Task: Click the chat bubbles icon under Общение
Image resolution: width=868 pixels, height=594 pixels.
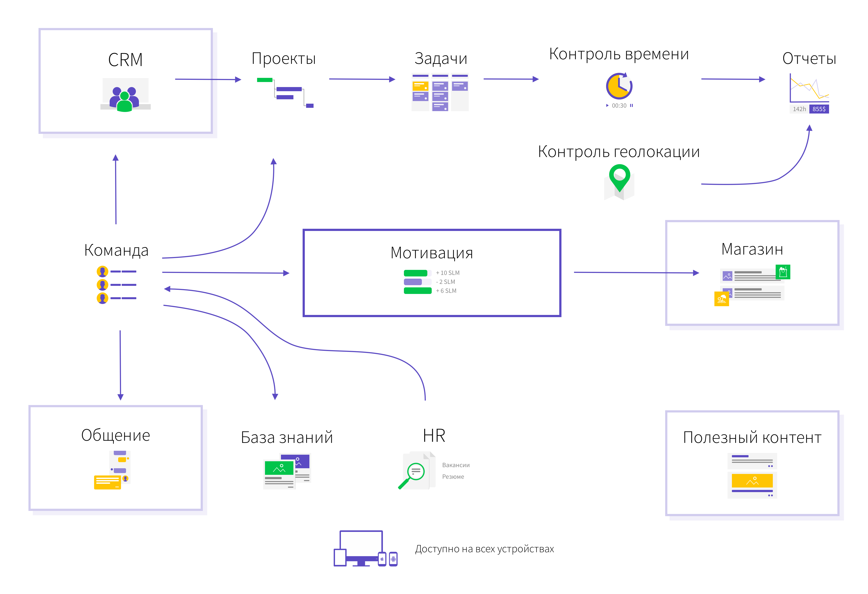Action: pos(112,470)
